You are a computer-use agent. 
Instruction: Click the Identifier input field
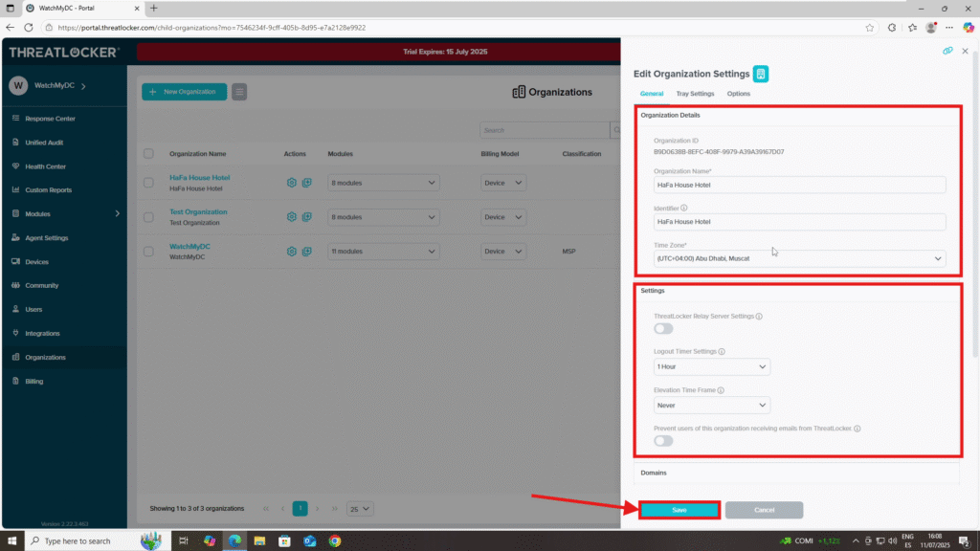(x=799, y=222)
